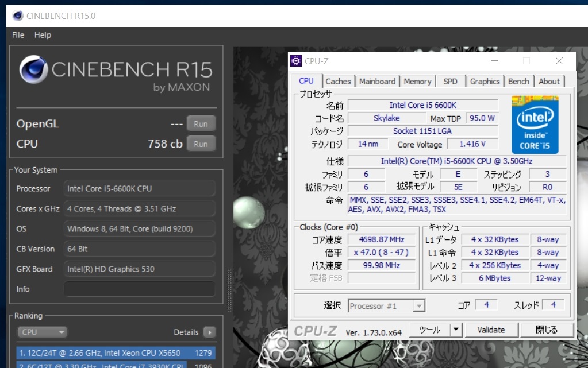Viewport: 588px width, 368px height.
Task: Click the x 47.0 (8 - 47) multiplier value
Action: point(382,252)
